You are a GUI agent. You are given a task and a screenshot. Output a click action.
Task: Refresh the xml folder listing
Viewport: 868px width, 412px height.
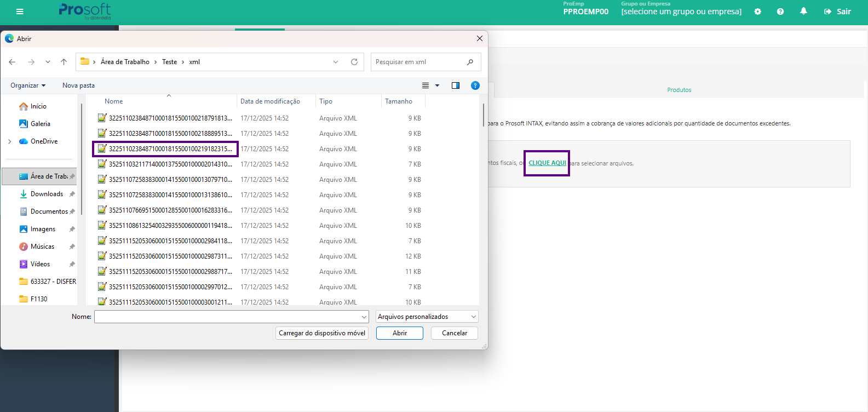[354, 62]
